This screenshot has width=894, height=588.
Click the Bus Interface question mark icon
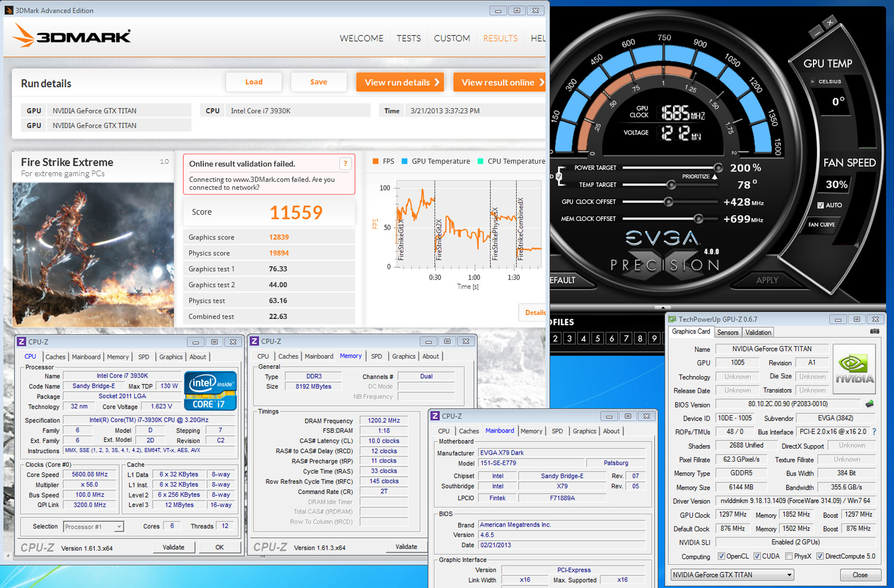(x=874, y=432)
